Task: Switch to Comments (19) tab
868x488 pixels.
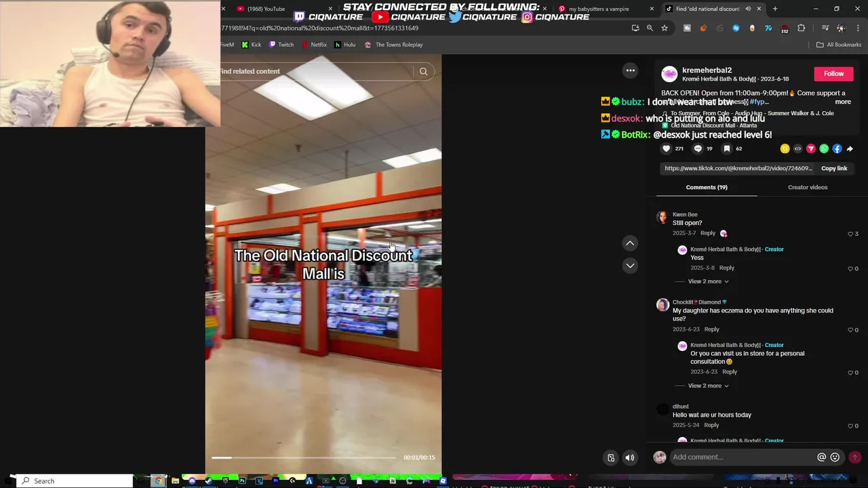Action: 706,187
